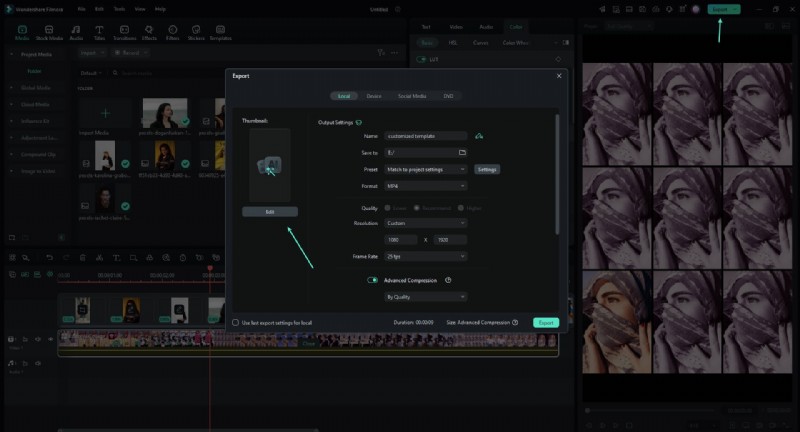Open the Transitions library icon
The height and width of the screenshot is (432, 800).
coord(125,32)
